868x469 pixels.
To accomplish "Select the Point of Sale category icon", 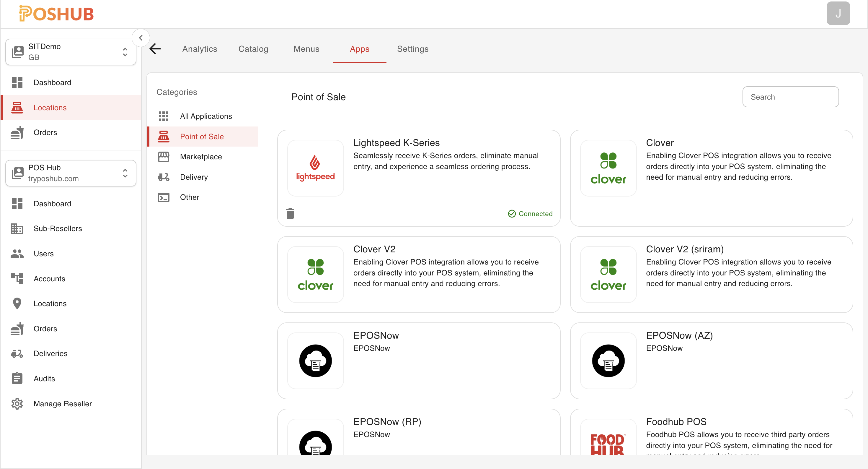I will pos(164,137).
